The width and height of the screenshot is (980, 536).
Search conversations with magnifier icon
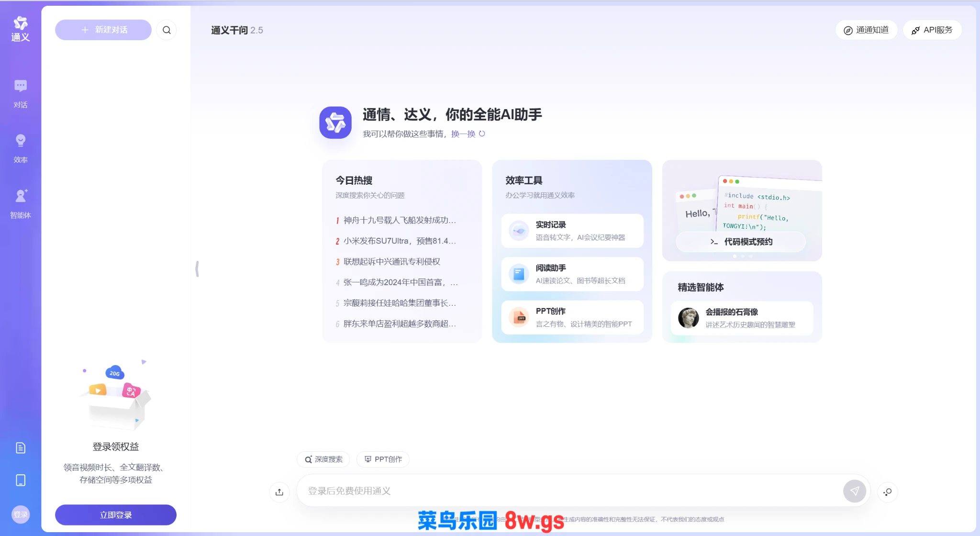167,30
